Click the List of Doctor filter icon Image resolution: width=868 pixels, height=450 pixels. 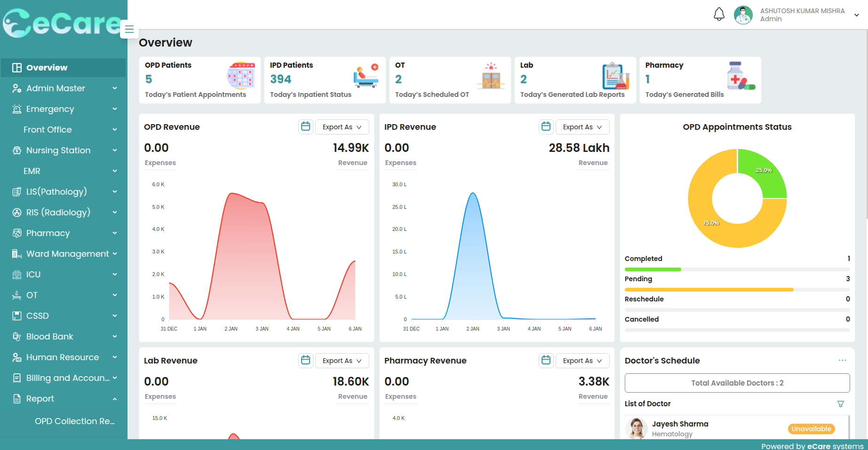840,404
